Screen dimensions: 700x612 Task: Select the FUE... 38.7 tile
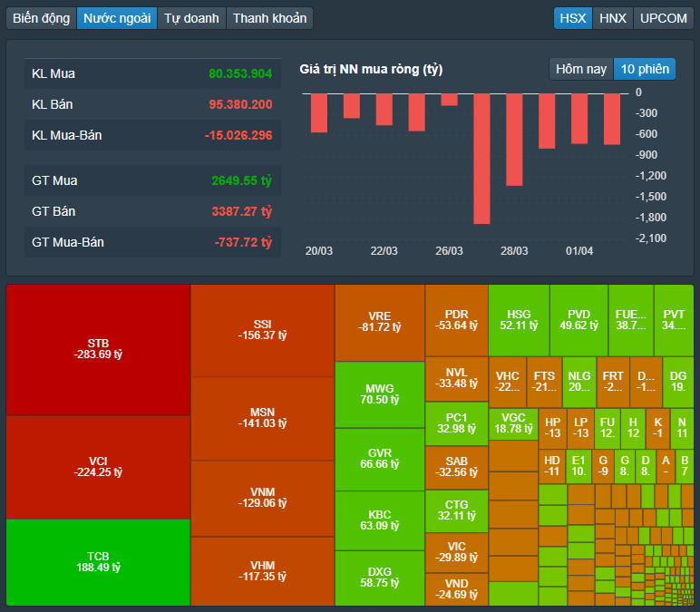(631, 321)
